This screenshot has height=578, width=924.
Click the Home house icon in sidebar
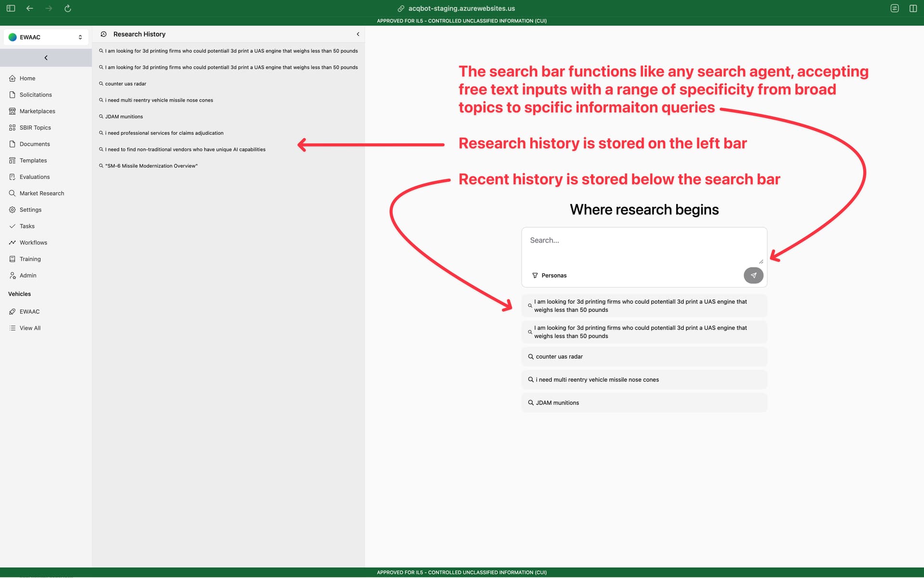pos(13,78)
